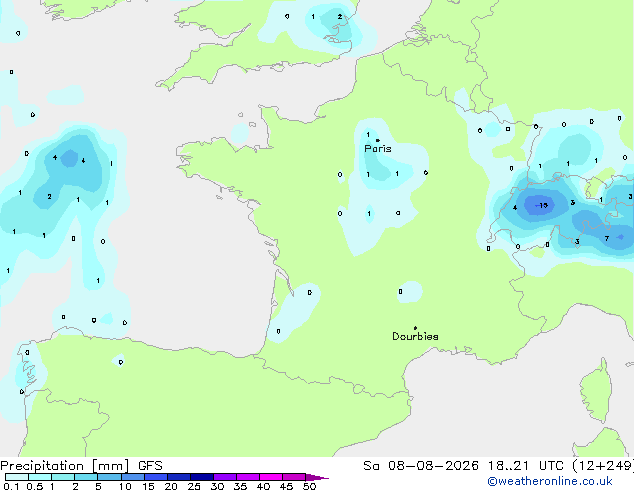Select the 15–20 mm legend color swatch
The height and width of the screenshot is (490, 634).
click(155, 477)
